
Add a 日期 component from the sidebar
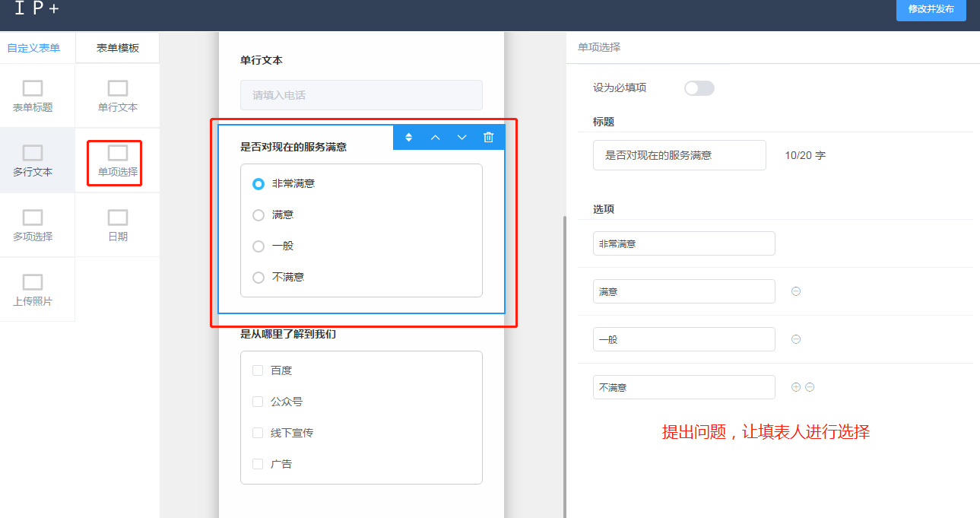tap(118, 225)
